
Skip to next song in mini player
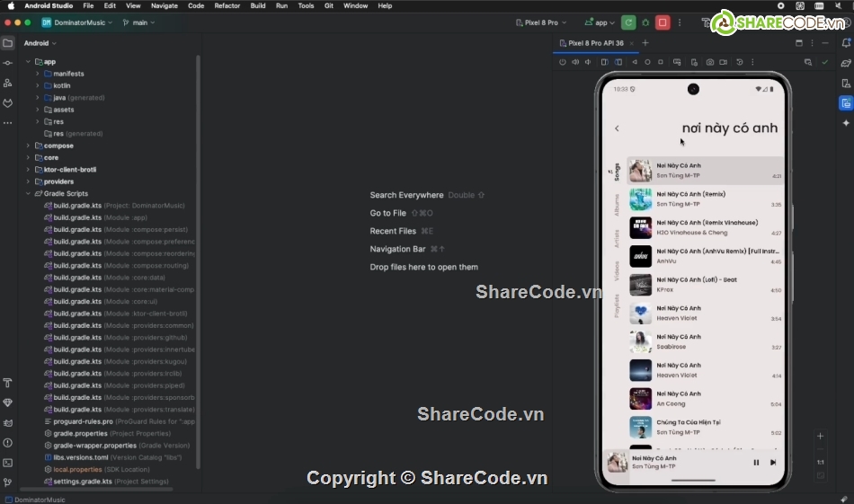click(x=773, y=463)
